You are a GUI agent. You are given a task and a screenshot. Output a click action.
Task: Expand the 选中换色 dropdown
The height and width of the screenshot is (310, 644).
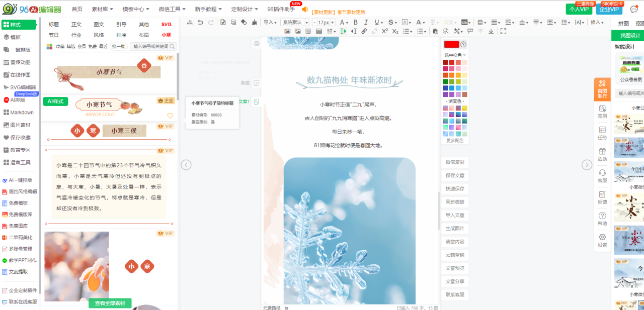coord(455,55)
